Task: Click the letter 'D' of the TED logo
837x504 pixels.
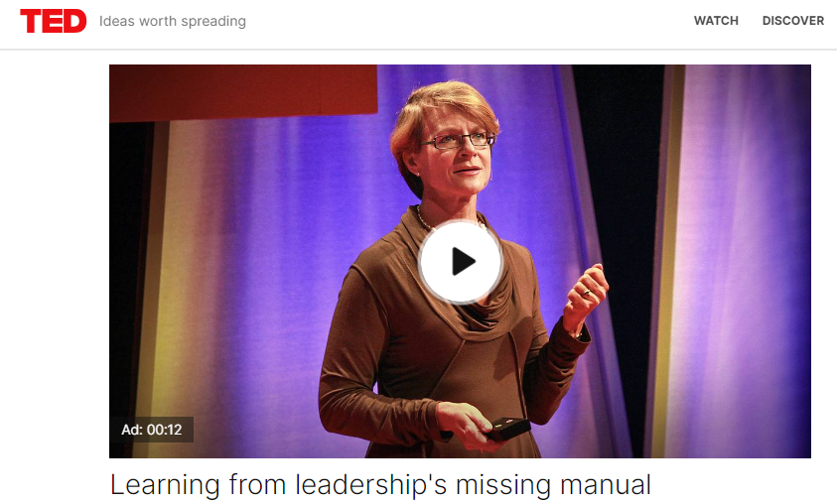Action: coord(74,21)
